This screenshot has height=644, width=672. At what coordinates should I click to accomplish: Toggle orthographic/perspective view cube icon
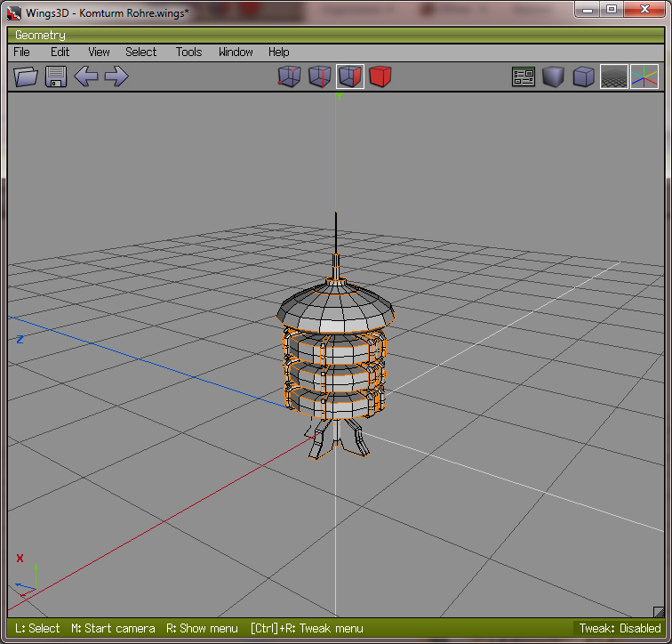click(x=583, y=76)
